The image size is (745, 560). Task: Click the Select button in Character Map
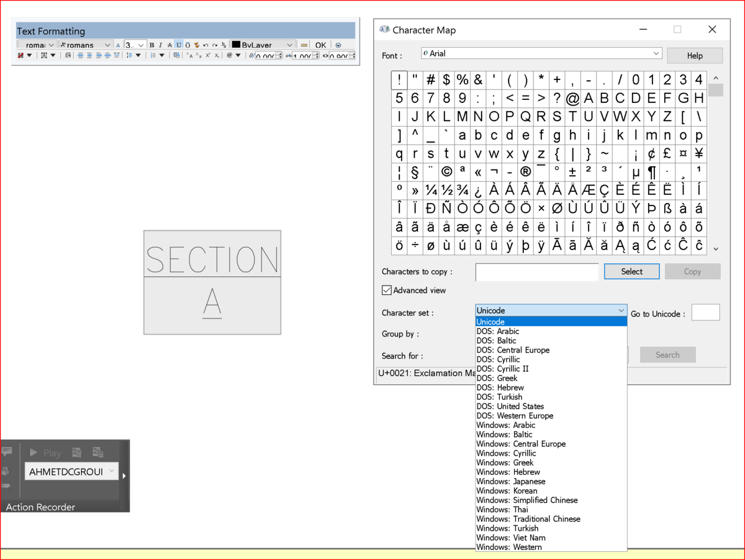click(631, 271)
